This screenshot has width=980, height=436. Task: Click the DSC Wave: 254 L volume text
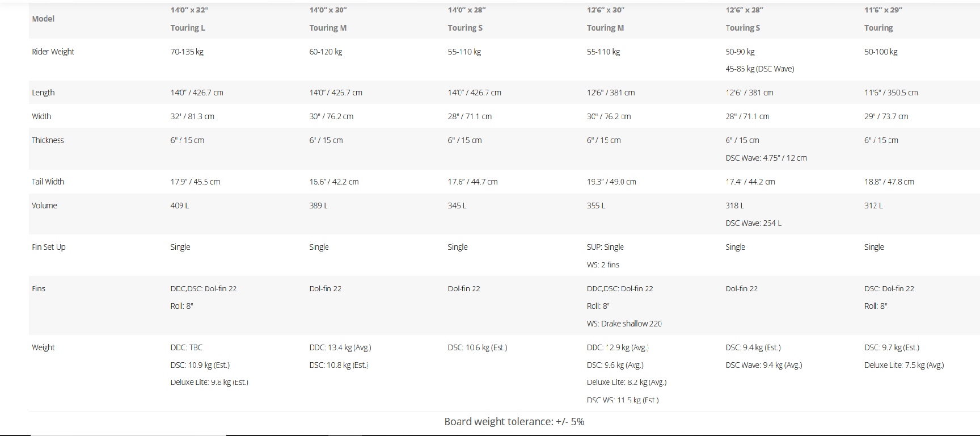click(x=753, y=223)
